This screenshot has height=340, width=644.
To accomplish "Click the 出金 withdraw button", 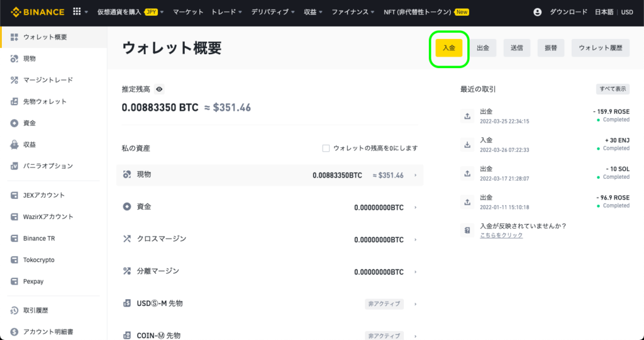I will [x=483, y=48].
